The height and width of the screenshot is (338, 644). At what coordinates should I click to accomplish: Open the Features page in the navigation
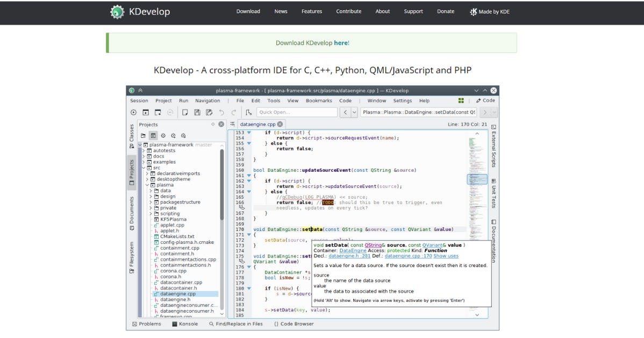[x=312, y=11]
